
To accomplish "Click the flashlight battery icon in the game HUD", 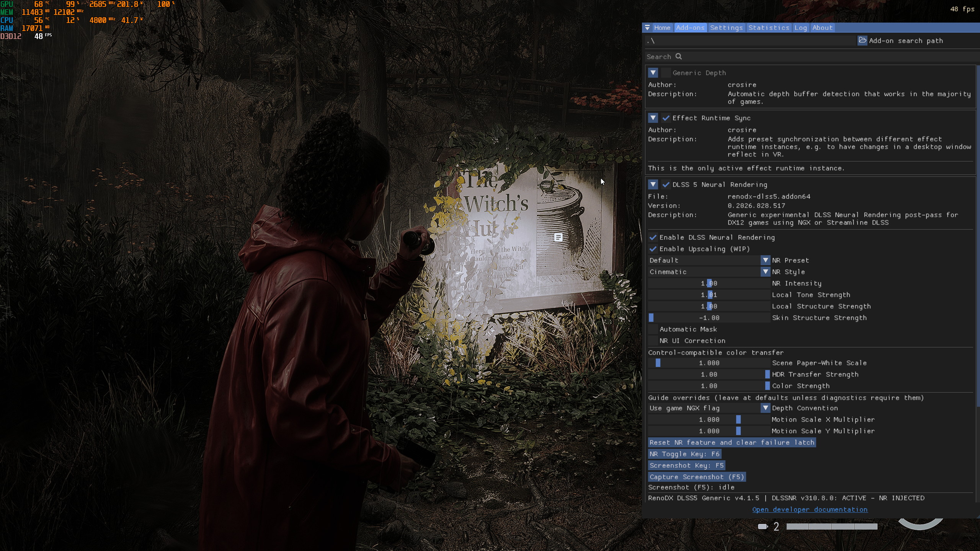I will tap(763, 527).
